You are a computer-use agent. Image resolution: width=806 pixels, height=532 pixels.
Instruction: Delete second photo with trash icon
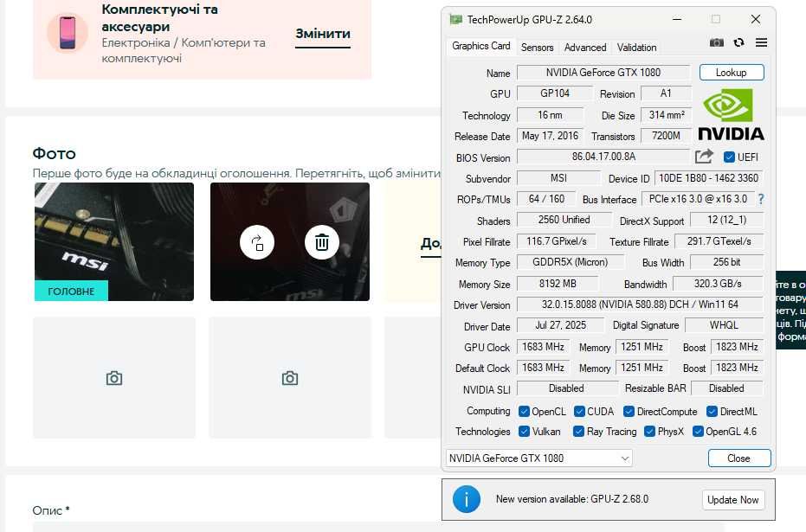click(322, 242)
